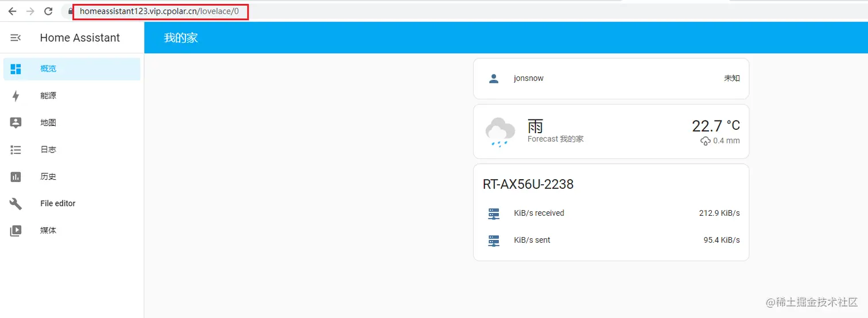868x318 pixels.
Task: Click the Home Assistant sidebar title
Action: pos(80,38)
